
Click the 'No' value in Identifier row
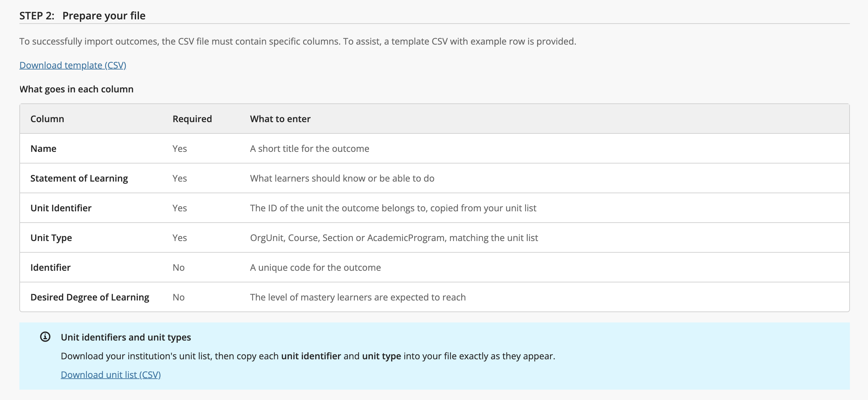coord(179,267)
